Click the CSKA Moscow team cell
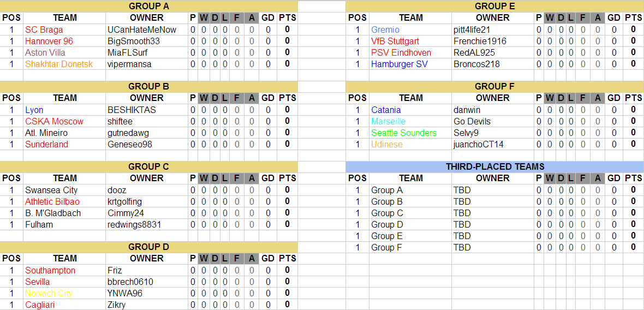The width and height of the screenshot is (644, 310). point(55,121)
